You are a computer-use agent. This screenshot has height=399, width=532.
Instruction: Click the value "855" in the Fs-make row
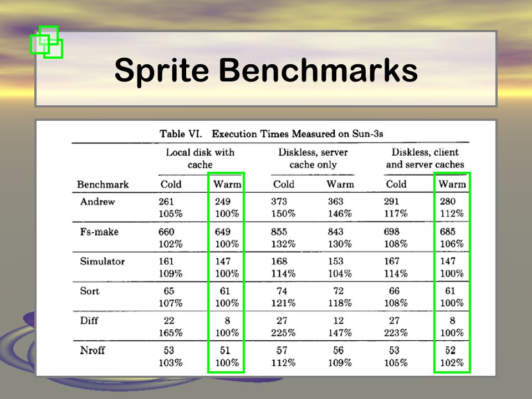click(x=279, y=232)
